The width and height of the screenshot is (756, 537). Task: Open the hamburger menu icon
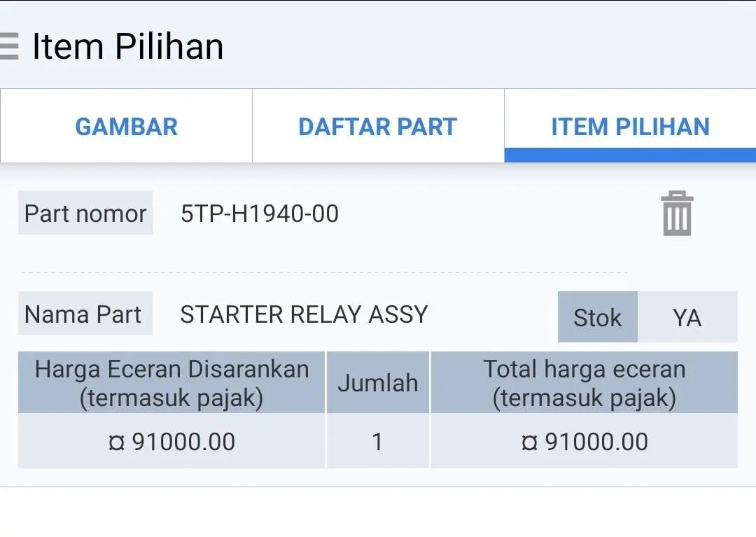tap(8, 46)
